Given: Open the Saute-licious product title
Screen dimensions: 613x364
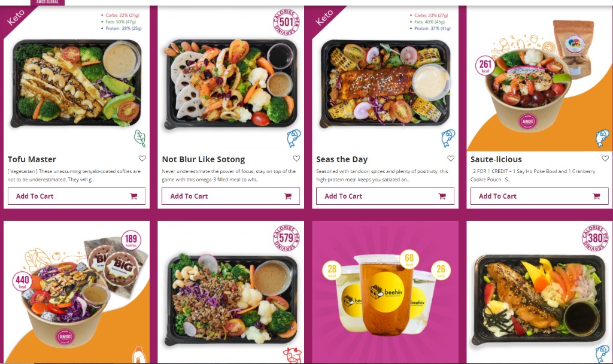Looking at the screenshot, I should tap(496, 159).
